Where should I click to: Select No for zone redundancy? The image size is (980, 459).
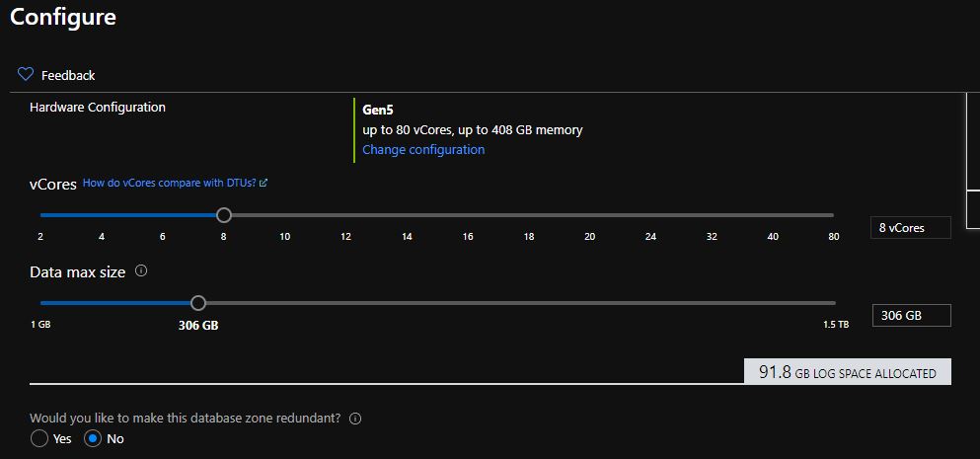[x=94, y=438]
